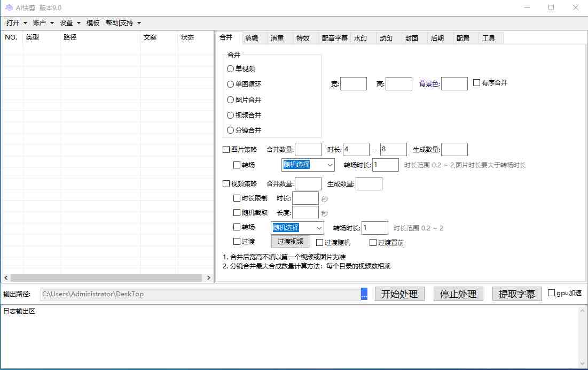Open the image 转场 随机选择 dropdown
Screen dimensions: 588x370
point(308,165)
